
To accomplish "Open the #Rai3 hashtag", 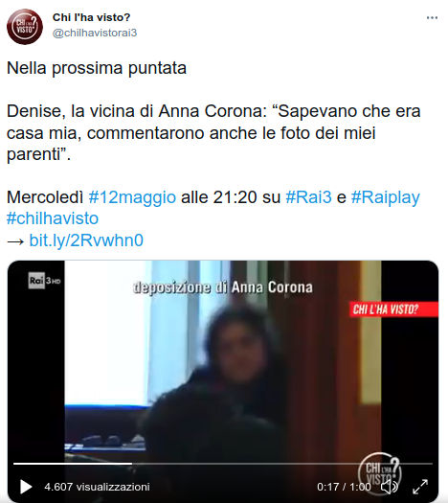I will [x=308, y=197].
